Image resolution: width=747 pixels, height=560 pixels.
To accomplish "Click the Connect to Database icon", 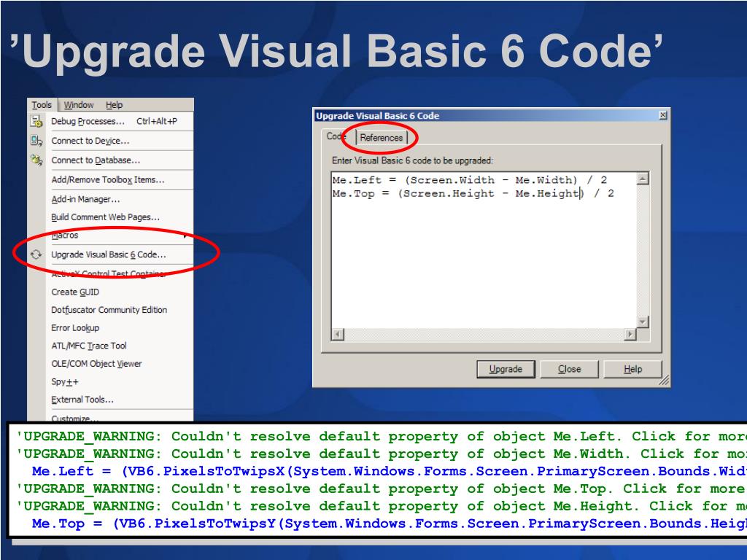I will coord(36,160).
